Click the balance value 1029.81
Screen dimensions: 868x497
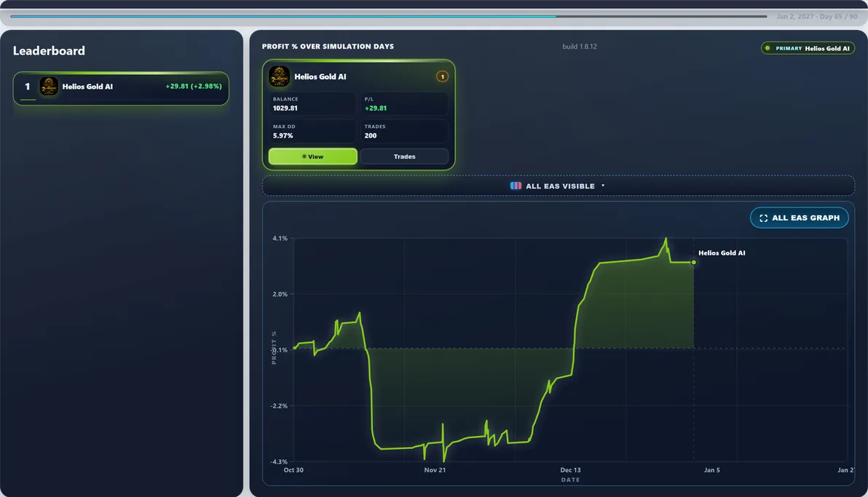[285, 108]
